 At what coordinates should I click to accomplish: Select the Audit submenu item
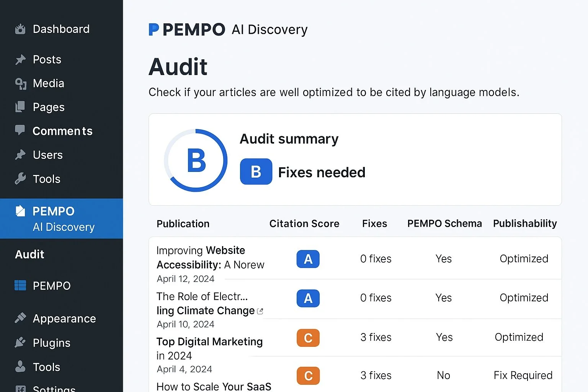[x=29, y=254]
